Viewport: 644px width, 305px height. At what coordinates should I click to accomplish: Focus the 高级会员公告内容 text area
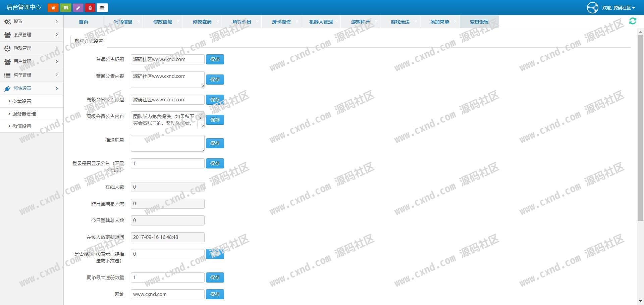(168, 120)
